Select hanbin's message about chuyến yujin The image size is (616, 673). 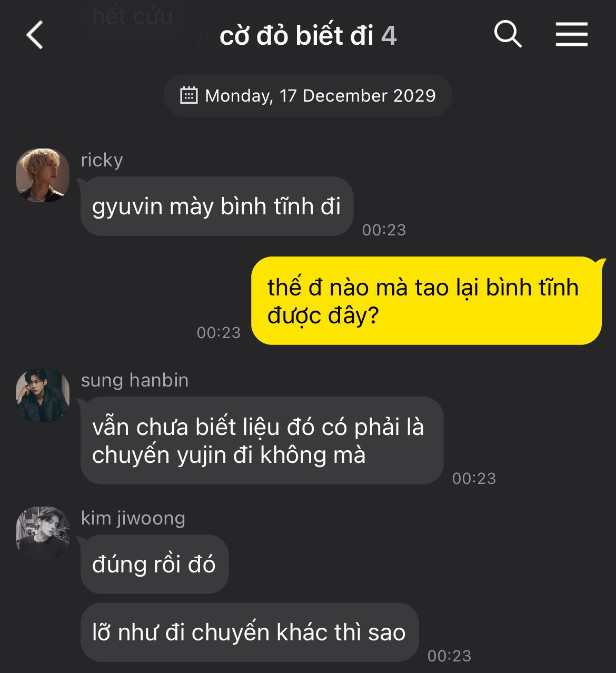262,440
